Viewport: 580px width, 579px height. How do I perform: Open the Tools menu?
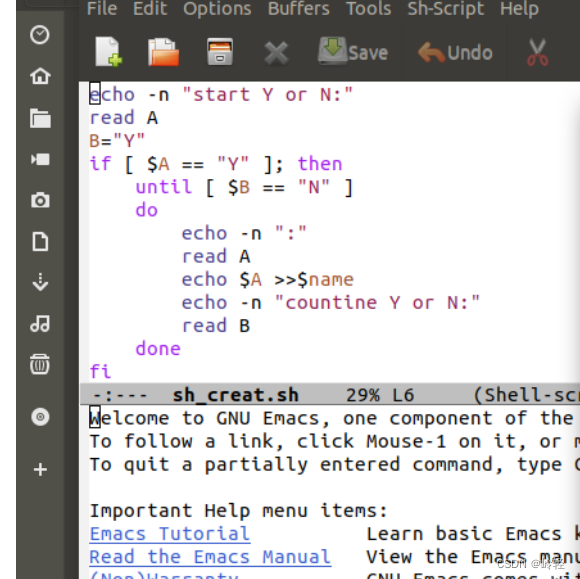coord(368,8)
